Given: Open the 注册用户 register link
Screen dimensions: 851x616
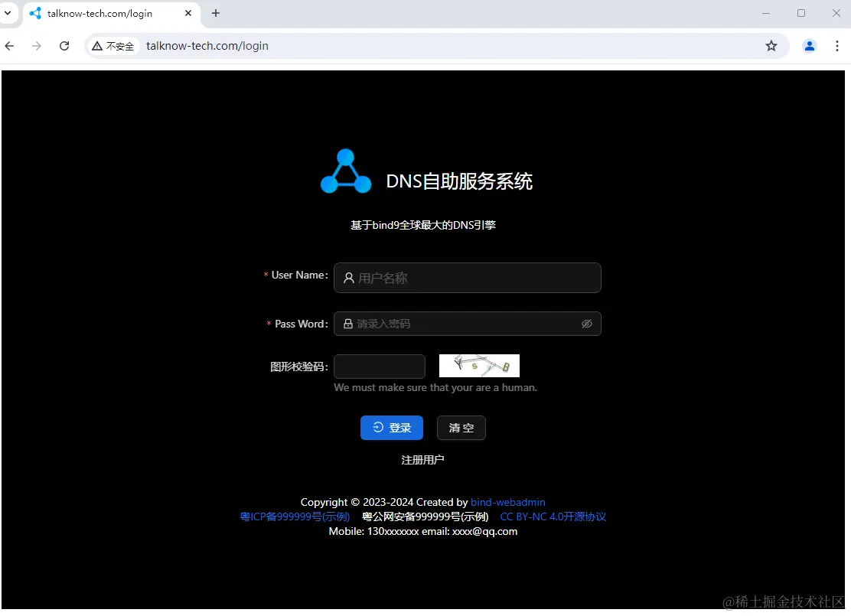Looking at the screenshot, I should pyautogui.click(x=422, y=460).
